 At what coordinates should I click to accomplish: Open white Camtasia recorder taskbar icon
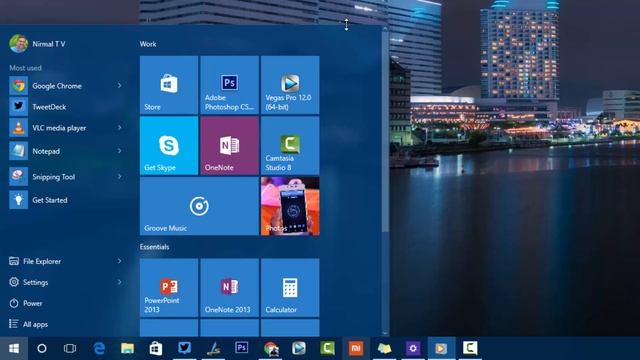click(x=470, y=348)
